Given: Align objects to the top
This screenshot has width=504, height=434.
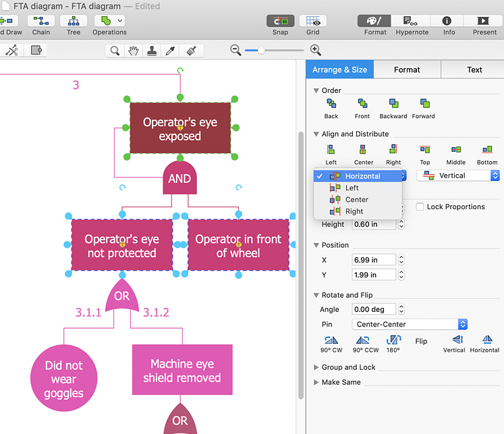Looking at the screenshot, I should pyautogui.click(x=424, y=150).
